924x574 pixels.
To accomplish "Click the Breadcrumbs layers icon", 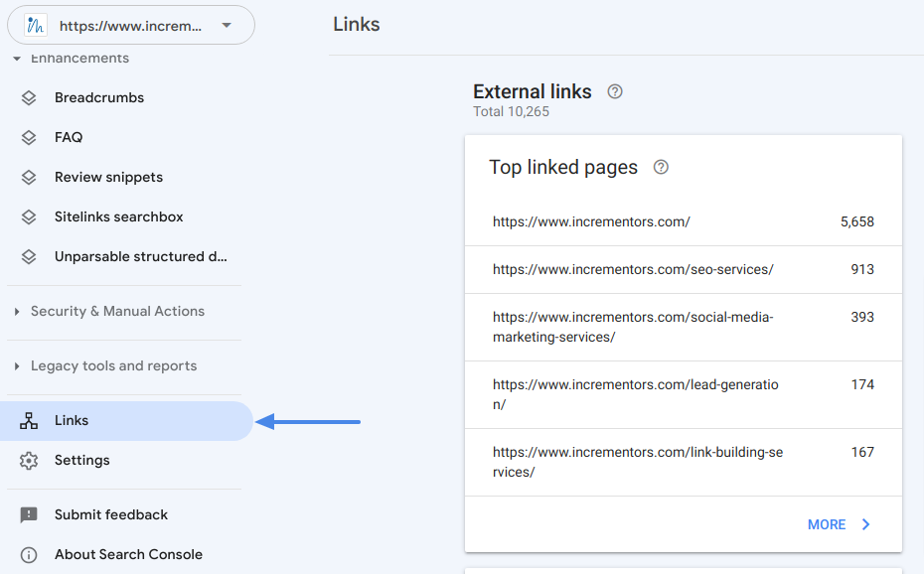I will point(29,97).
